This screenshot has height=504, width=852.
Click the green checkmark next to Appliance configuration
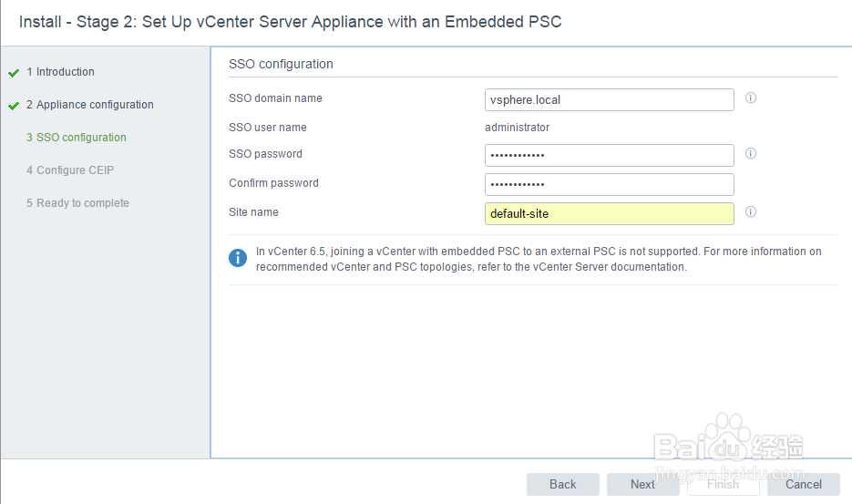14,106
